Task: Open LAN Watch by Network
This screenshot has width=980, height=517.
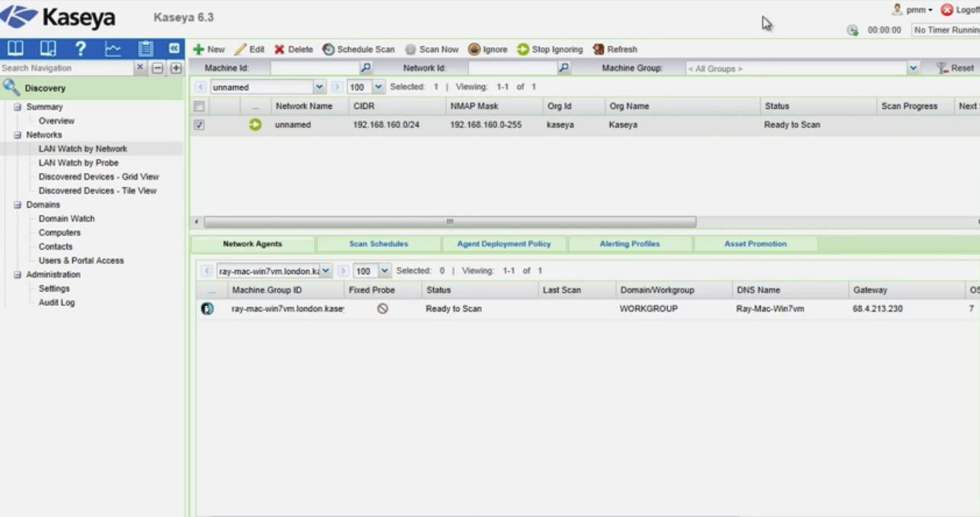Action: click(x=83, y=149)
